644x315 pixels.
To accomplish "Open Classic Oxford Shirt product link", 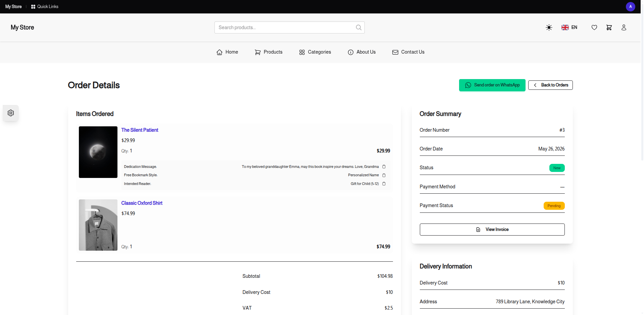I will pos(142,203).
